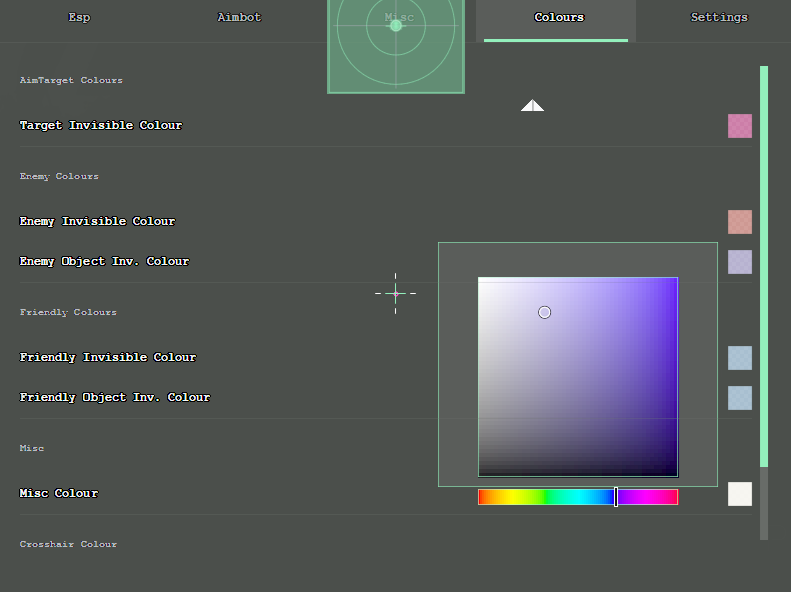Open the Misc Colour white swatch
This screenshot has height=592, width=791.
coord(740,494)
